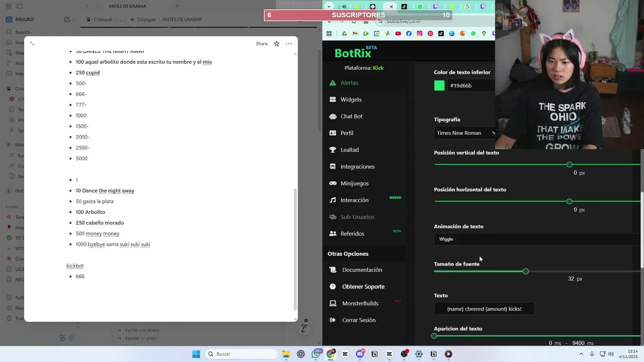Click the Interacción music note icon
The image size is (644, 362).
point(333,200)
